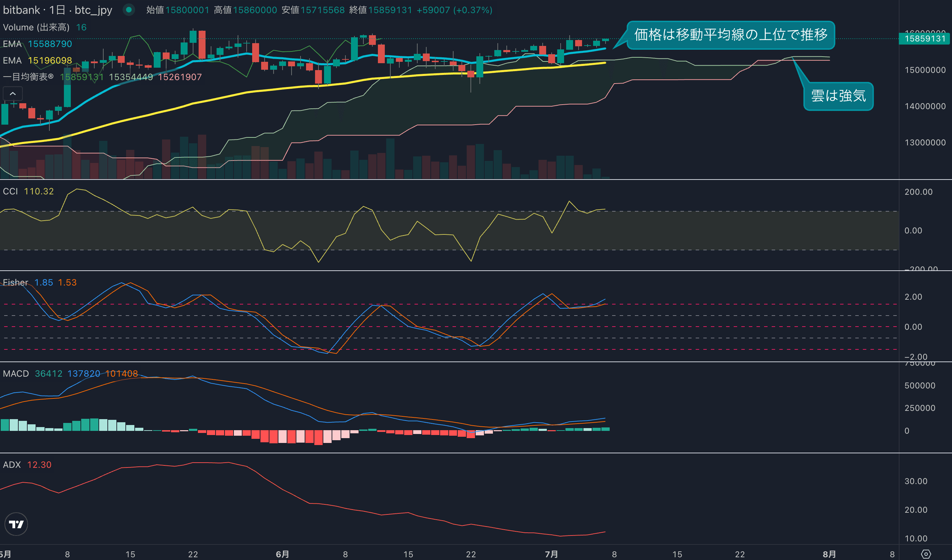
Task: Click the 7月 date on time axis
Action: pyautogui.click(x=551, y=554)
